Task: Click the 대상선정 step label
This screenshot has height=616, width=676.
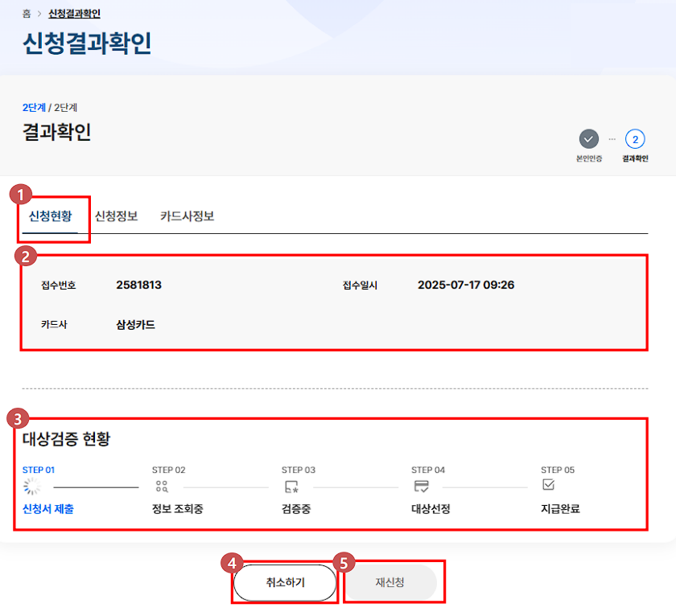Action: tap(431, 509)
